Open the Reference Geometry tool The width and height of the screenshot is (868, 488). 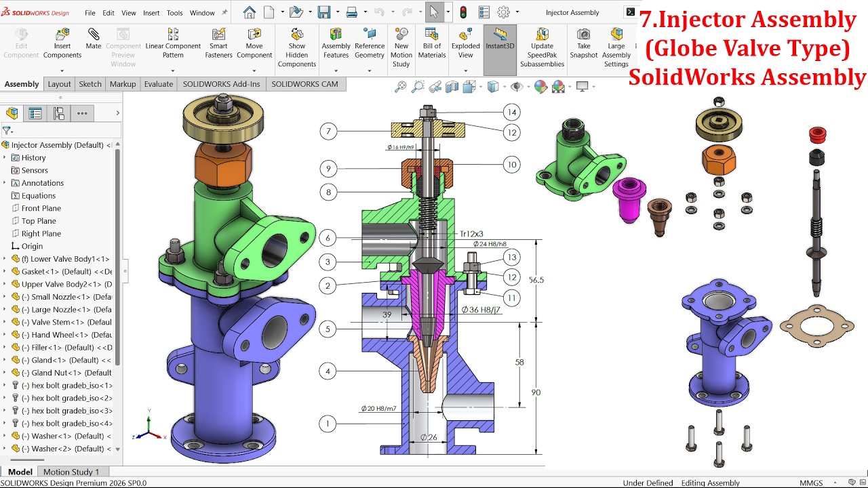point(370,43)
